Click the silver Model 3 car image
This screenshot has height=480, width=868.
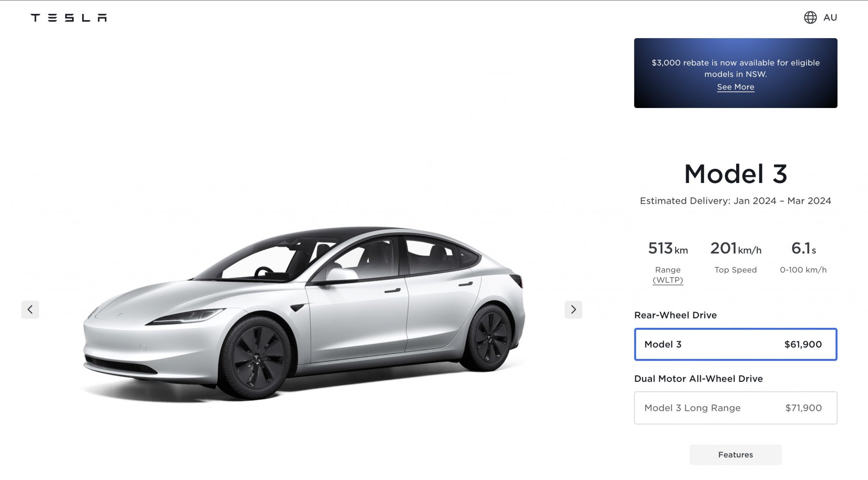coord(304,314)
